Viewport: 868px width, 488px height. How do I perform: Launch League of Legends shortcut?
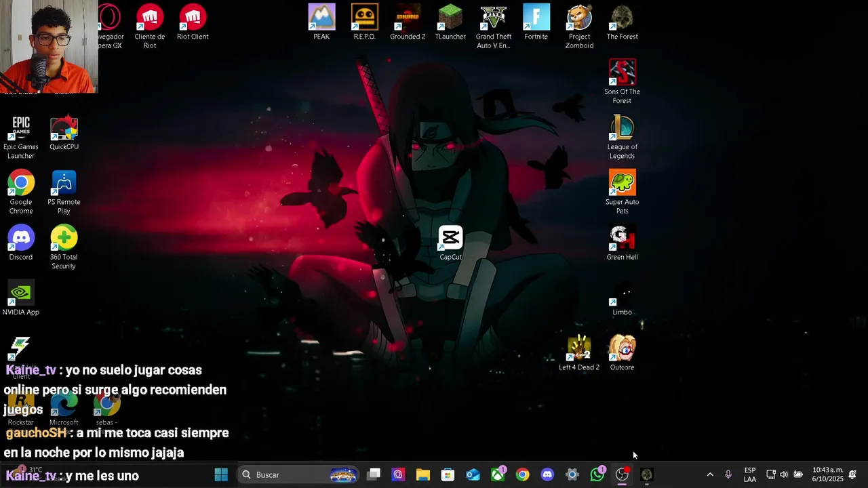pos(622,137)
